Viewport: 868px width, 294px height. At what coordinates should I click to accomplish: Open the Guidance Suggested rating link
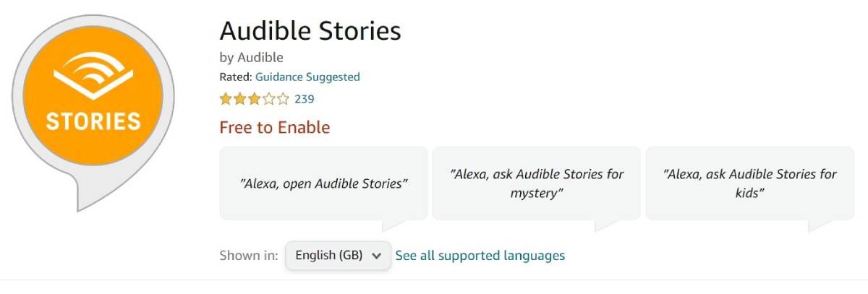307,77
